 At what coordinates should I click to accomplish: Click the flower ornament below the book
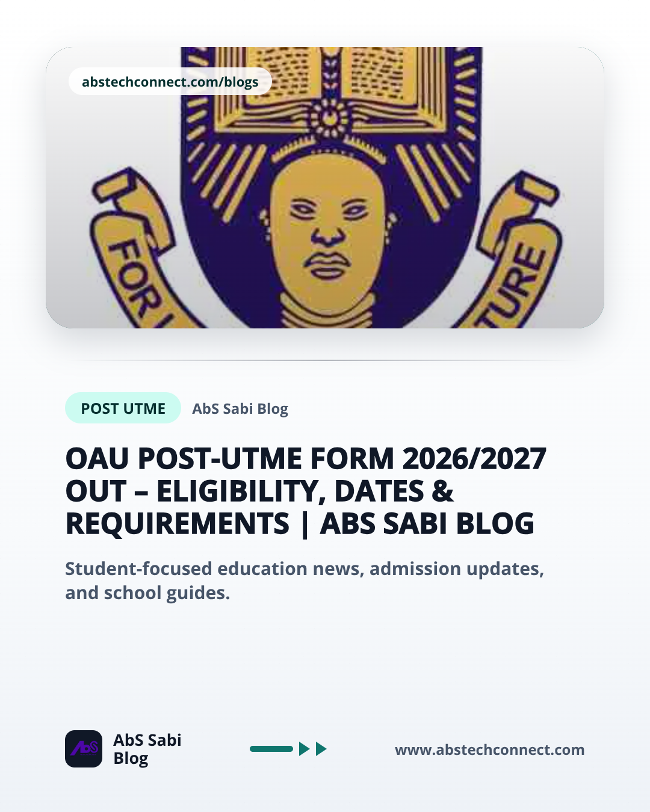[x=328, y=118]
